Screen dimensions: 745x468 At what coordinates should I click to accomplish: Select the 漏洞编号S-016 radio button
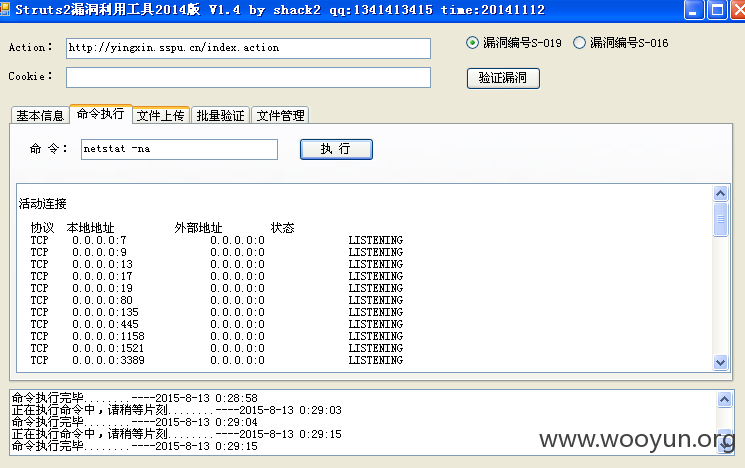pos(579,43)
